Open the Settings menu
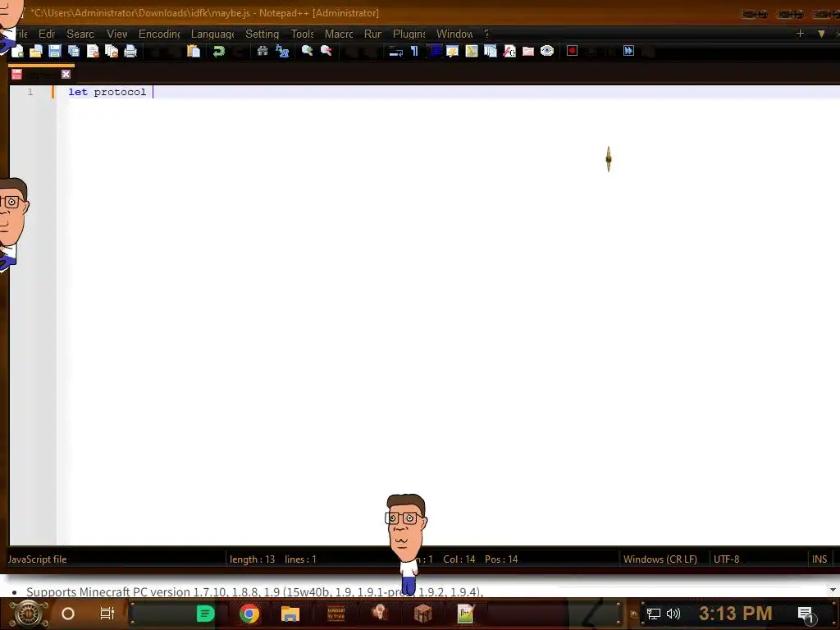This screenshot has height=630, width=840. pos(262,34)
